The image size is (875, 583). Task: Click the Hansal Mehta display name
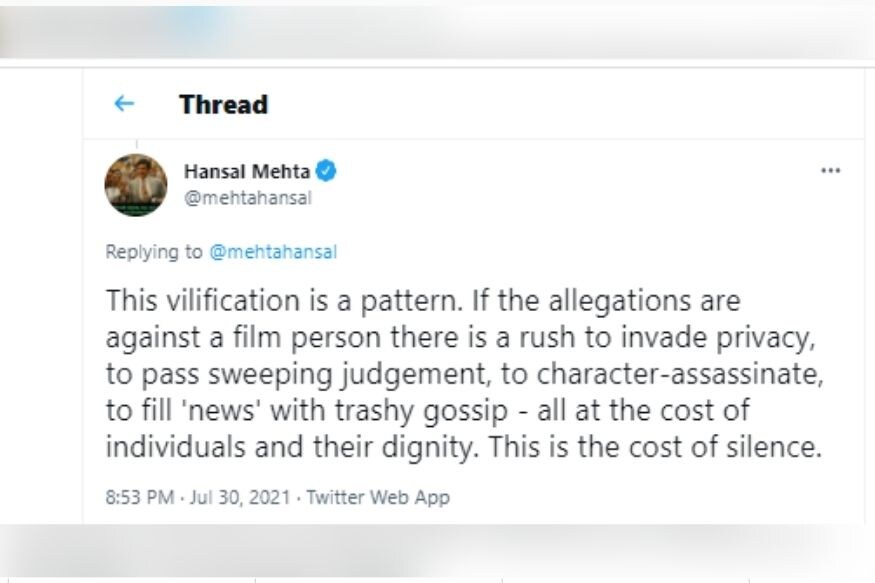tap(247, 171)
